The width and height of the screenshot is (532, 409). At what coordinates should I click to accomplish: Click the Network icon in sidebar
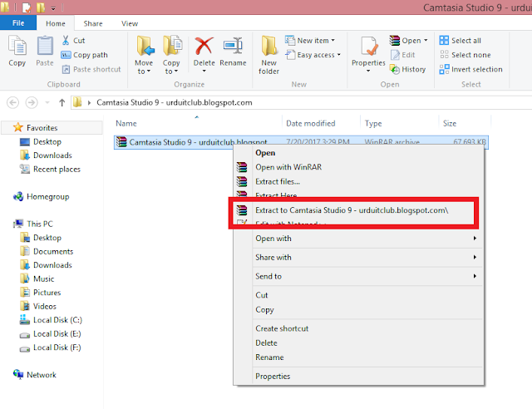(18, 374)
